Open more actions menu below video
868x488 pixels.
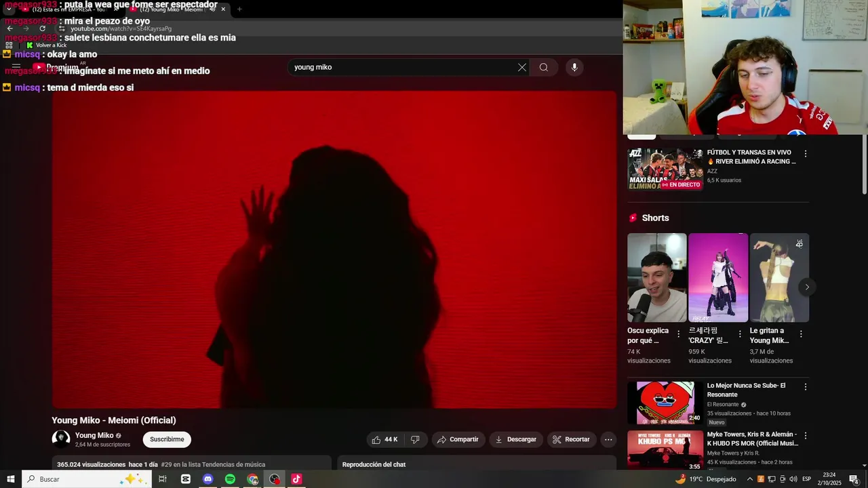(608, 439)
